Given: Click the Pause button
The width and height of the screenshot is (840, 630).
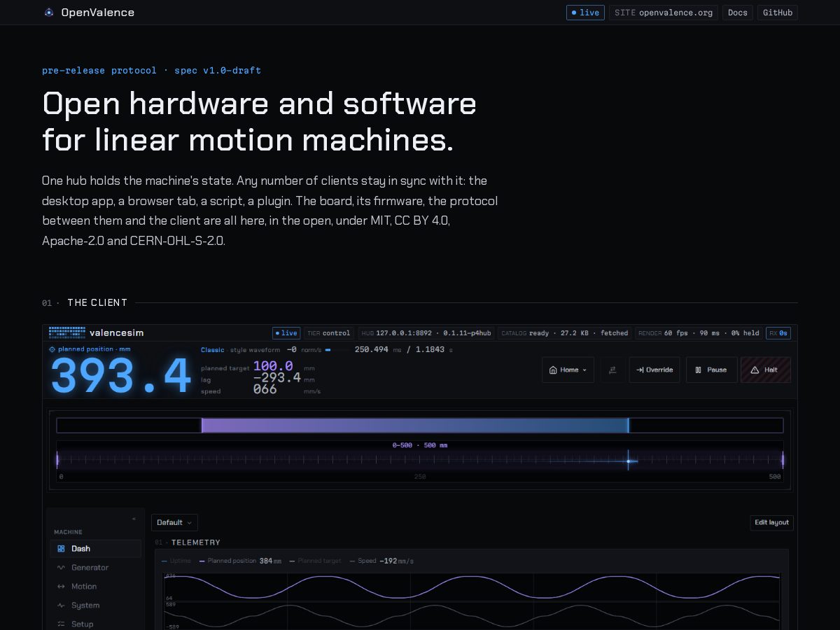Looking at the screenshot, I should coord(710,370).
